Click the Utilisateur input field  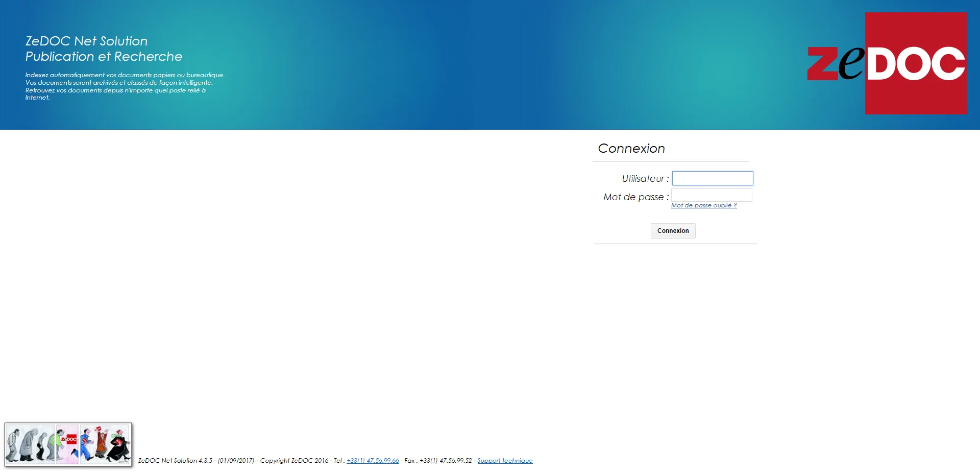point(713,178)
